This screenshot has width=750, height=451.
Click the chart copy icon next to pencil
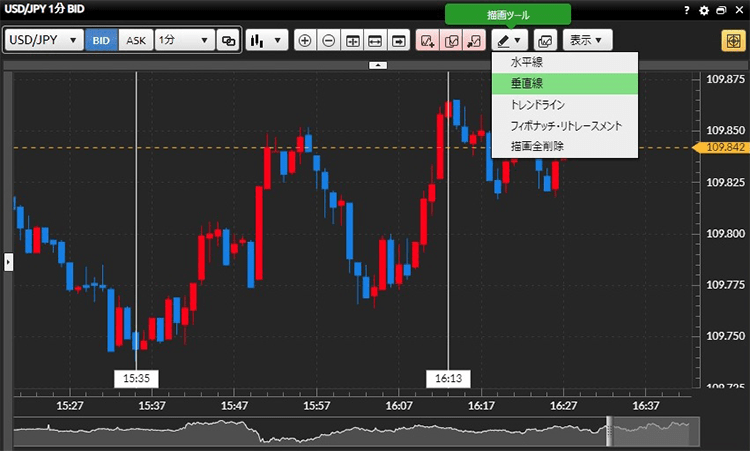pyautogui.click(x=545, y=41)
